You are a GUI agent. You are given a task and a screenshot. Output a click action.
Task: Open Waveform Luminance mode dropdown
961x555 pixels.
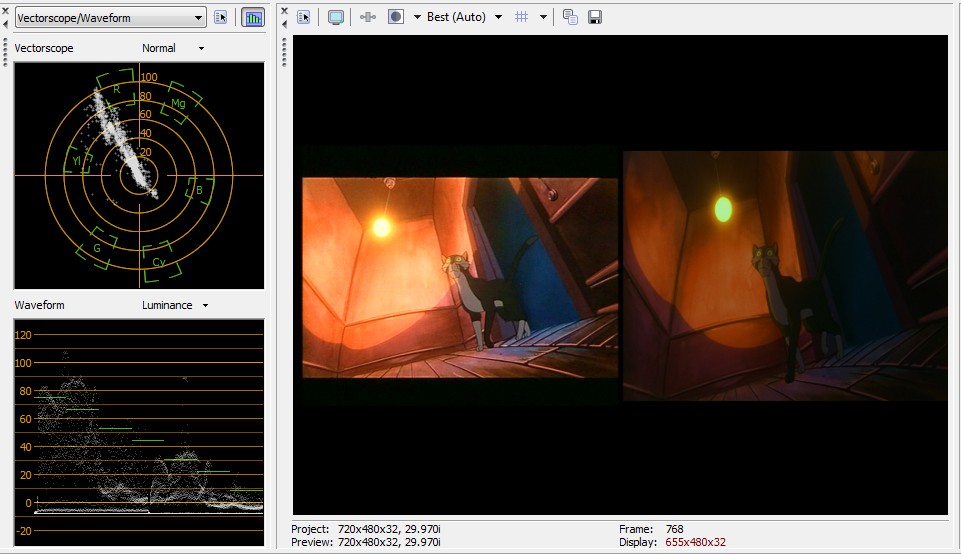(175, 305)
